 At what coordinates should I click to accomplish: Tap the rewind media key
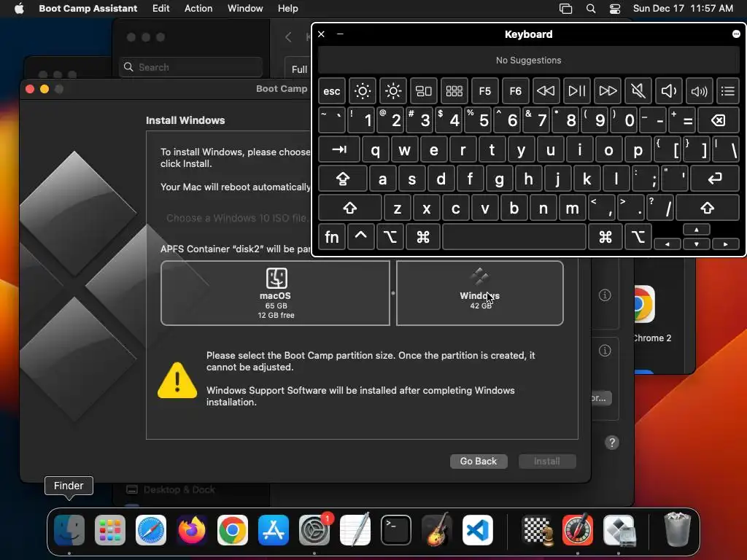(x=546, y=91)
